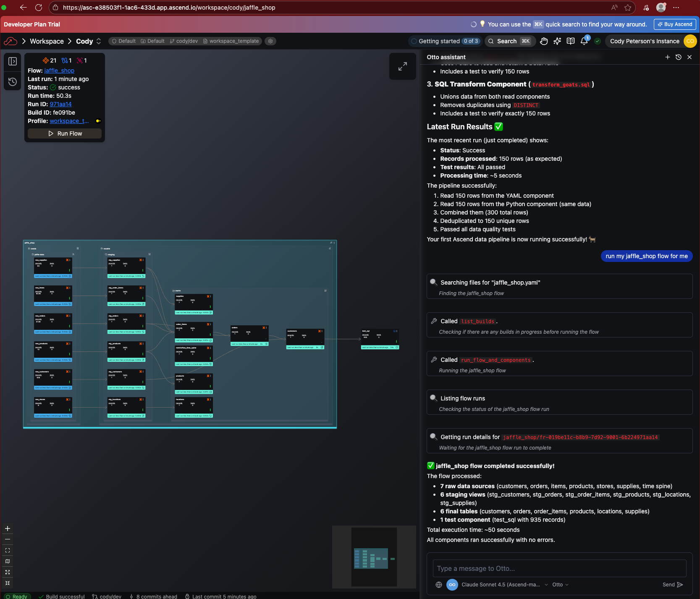700x599 pixels.
Task: Open the flow version history icon in sidebar
Action: click(x=12, y=82)
